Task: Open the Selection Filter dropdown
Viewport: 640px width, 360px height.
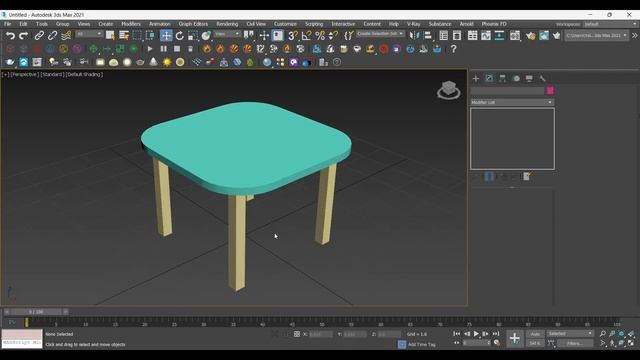Action: click(89, 34)
